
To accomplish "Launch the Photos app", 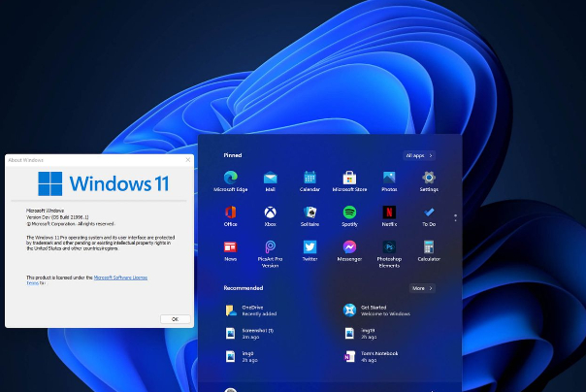I will [x=389, y=181].
